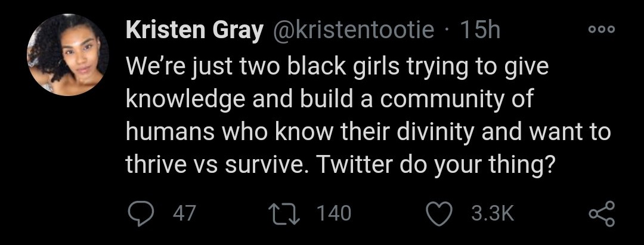This screenshot has width=644, height=245.
Task: Click the display name Kristen Gray
Action: pyautogui.click(x=194, y=30)
